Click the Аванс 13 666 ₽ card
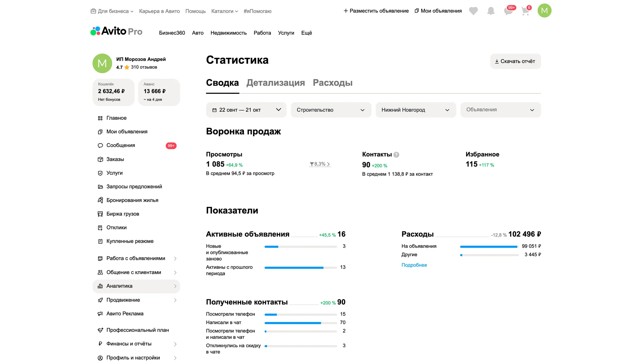The image size is (642, 364). [x=159, y=92]
